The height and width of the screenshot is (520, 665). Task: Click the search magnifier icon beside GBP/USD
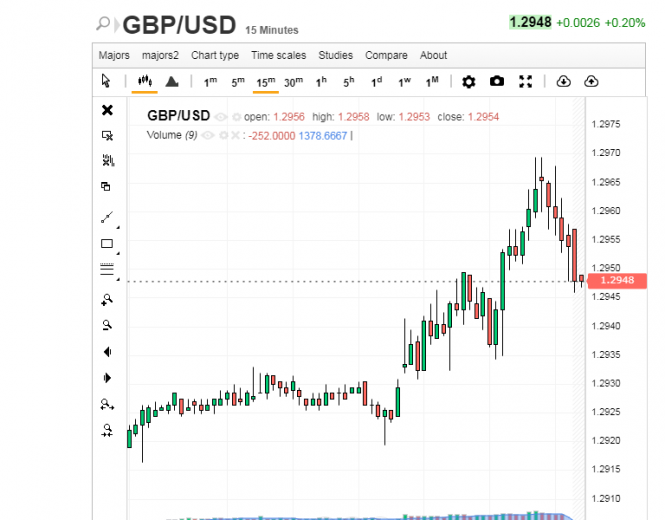click(x=103, y=24)
